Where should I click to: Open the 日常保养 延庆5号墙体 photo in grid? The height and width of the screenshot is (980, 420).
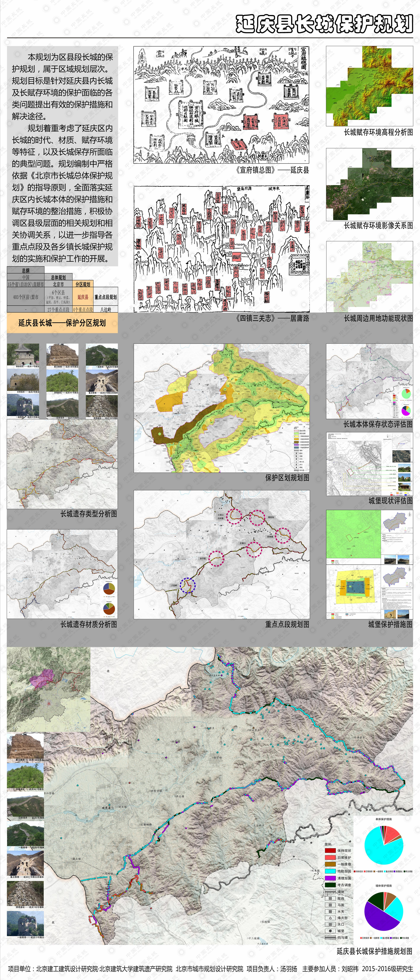click(x=62, y=406)
